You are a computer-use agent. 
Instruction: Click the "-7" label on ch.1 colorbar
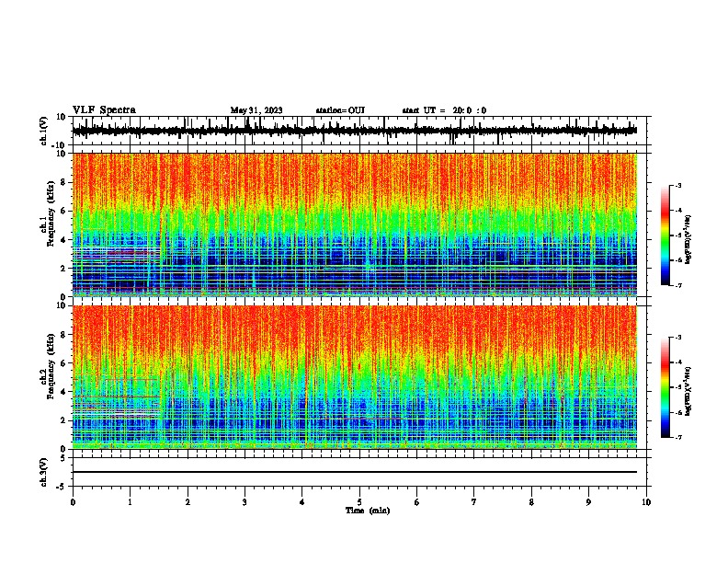point(678,285)
